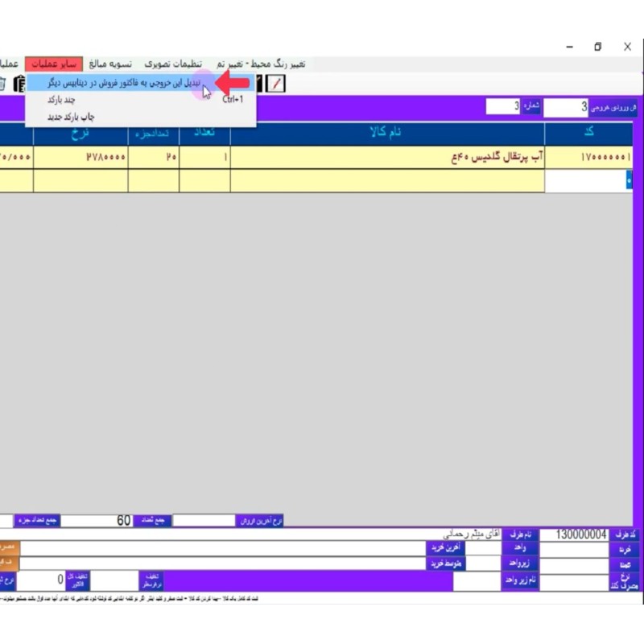
Task: Click the trash bin icon at toolbar edge
Action: click(2, 84)
